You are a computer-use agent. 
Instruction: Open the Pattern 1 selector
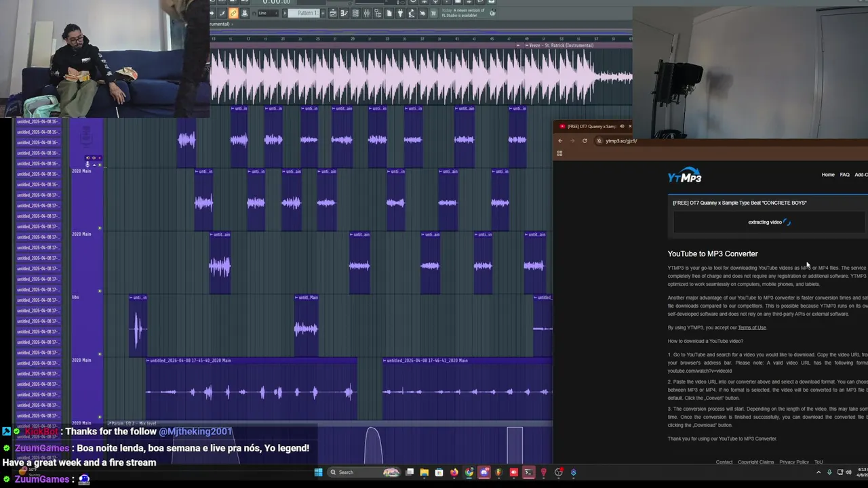click(304, 13)
